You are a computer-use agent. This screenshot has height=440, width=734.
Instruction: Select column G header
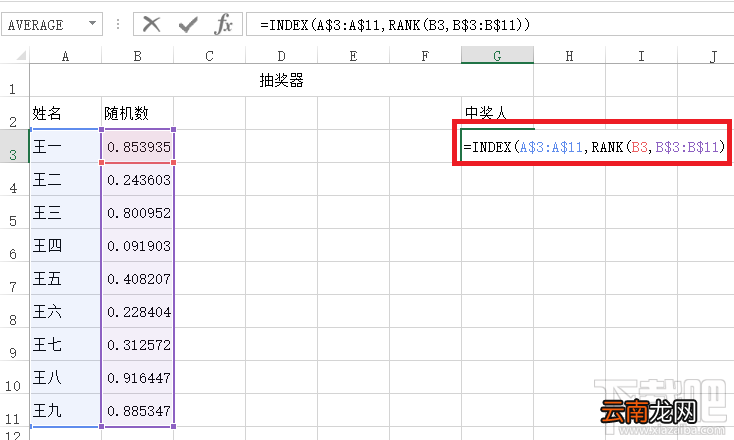497,56
